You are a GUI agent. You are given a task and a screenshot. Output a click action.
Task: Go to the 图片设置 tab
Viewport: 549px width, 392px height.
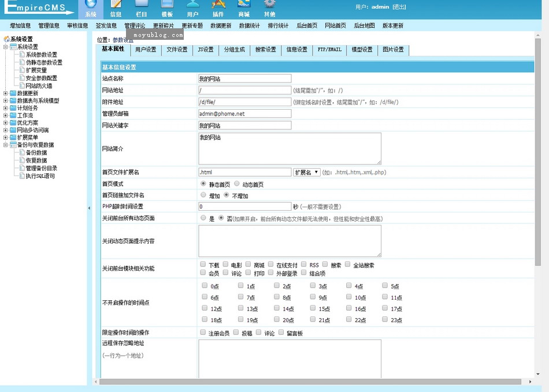(393, 50)
